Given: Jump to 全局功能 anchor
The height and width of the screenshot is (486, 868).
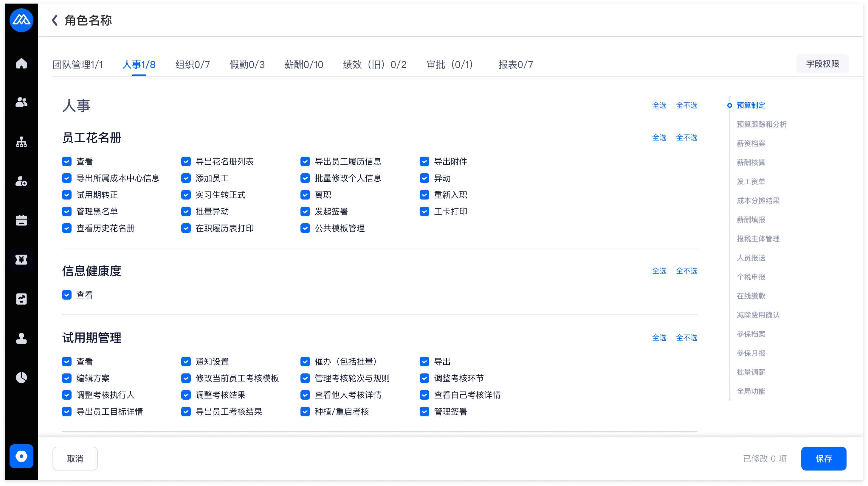Looking at the screenshot, I should pyautogui.click(x=751, y=391).
